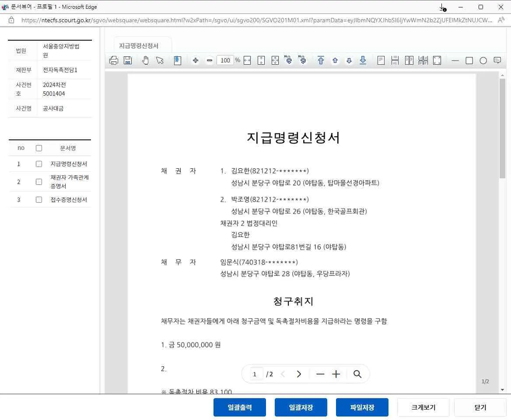The image size is (511, 420).
Task: Click the page number field in floating bar
Action: point(256,374)
